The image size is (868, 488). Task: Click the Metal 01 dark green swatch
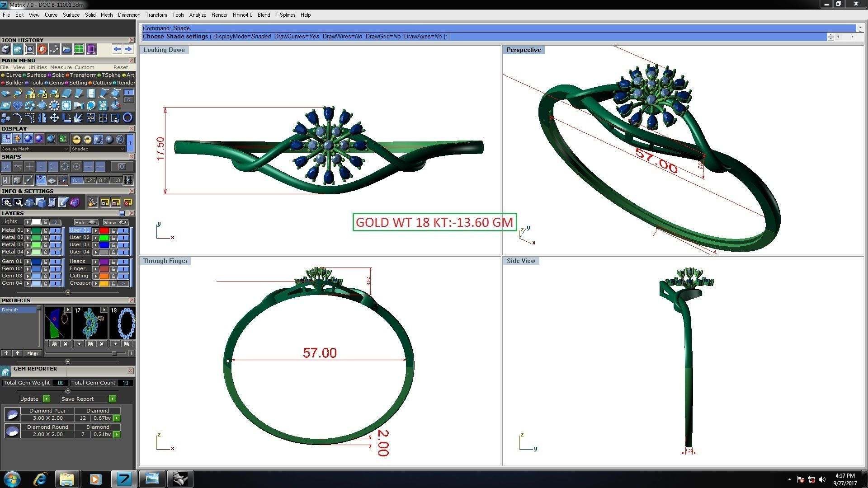(36, 230)
